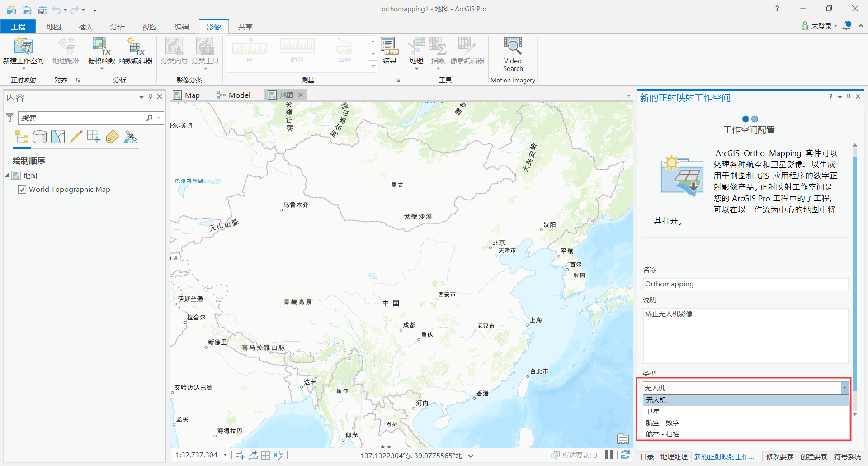Type in the 名称 field showing Orthomapping
This screenshot has width=868, height=466.
pos(745,284)
